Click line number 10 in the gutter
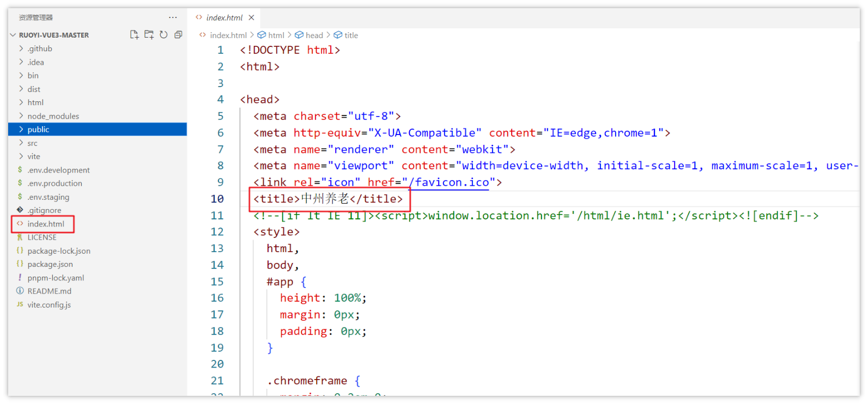Viewport: 868px width, 404px height. pos(217,199)
